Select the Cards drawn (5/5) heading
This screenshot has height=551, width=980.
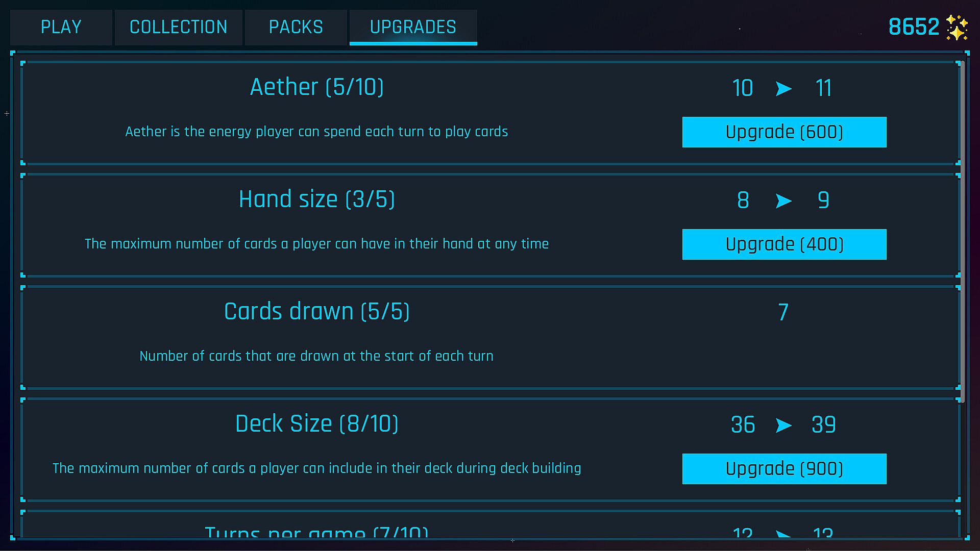[316, 312]
